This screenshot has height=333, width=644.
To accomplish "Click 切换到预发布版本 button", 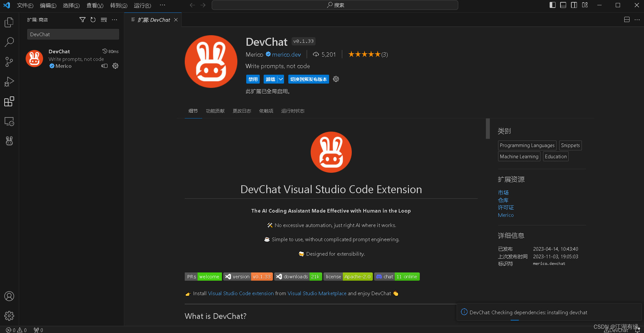I will pos(308,79).
